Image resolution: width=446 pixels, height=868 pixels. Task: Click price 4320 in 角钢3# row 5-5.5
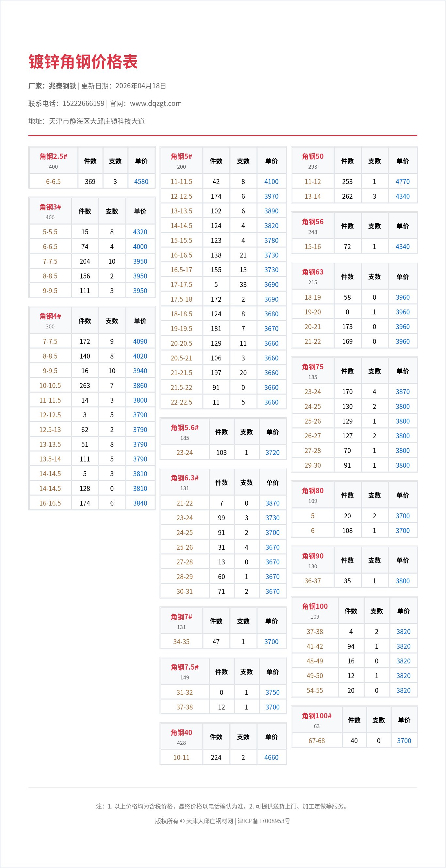(x=140, y=232)
